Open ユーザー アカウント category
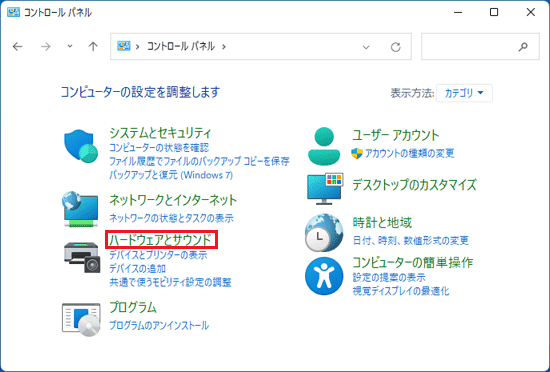This screenshot has height=372, width=550. [x=396, y=135]
